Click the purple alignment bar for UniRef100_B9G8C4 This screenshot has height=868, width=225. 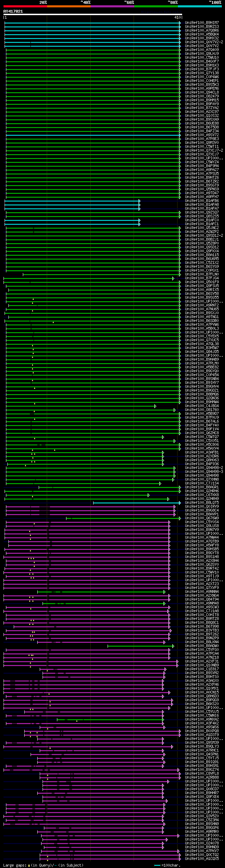[90, 511]
